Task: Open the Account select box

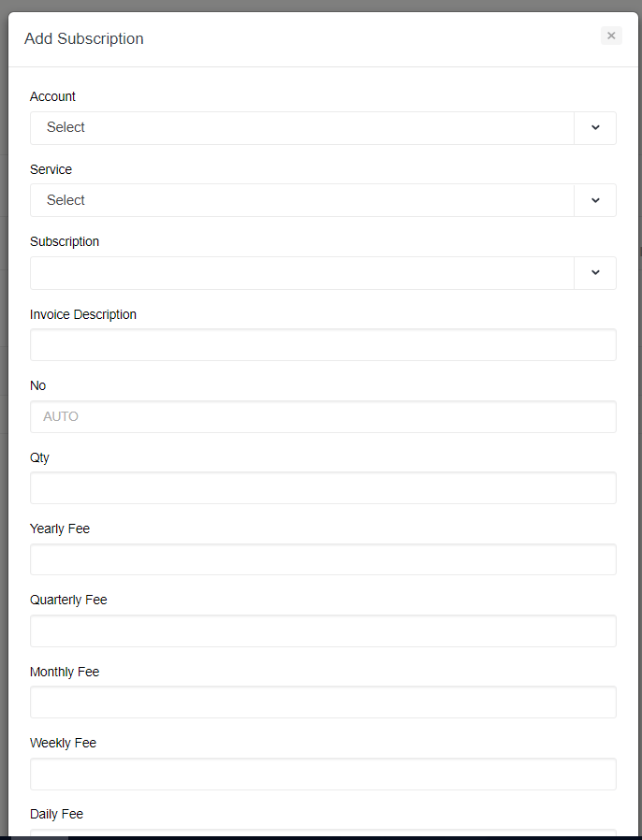Action: [x=301, y=128]
